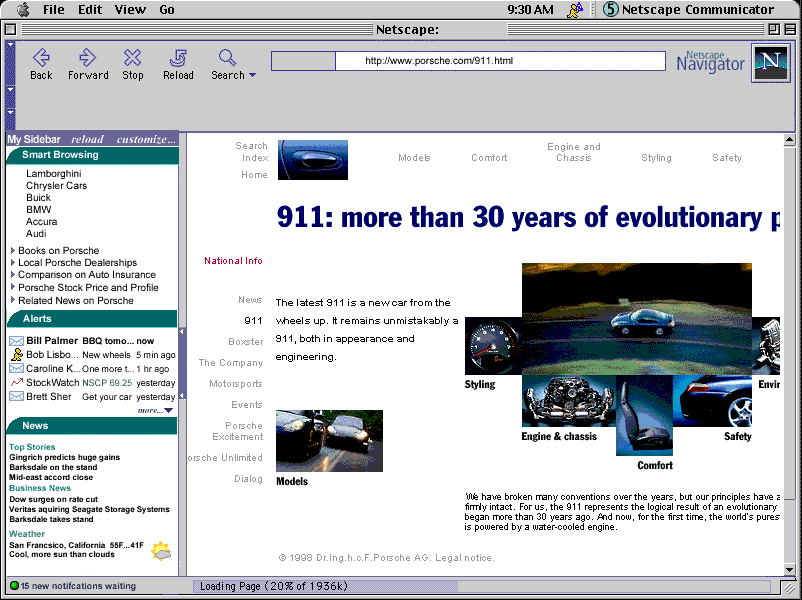Collapse the sidebar using the divider arrow

[182, 332]
